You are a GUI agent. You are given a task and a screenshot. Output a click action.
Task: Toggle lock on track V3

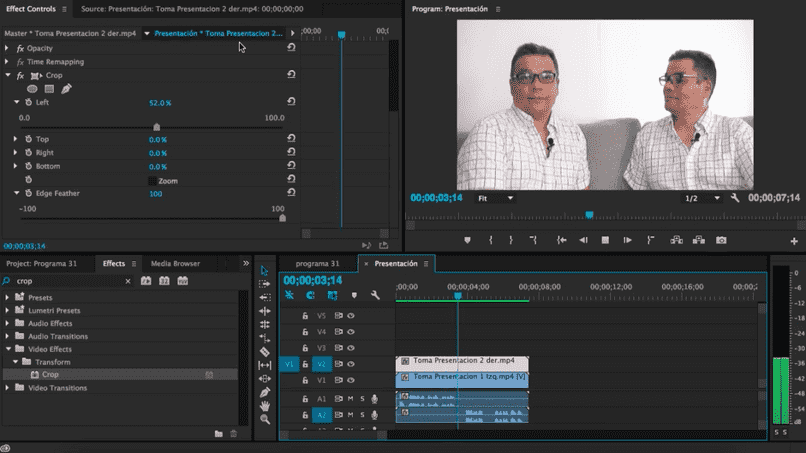click(305, 348)
